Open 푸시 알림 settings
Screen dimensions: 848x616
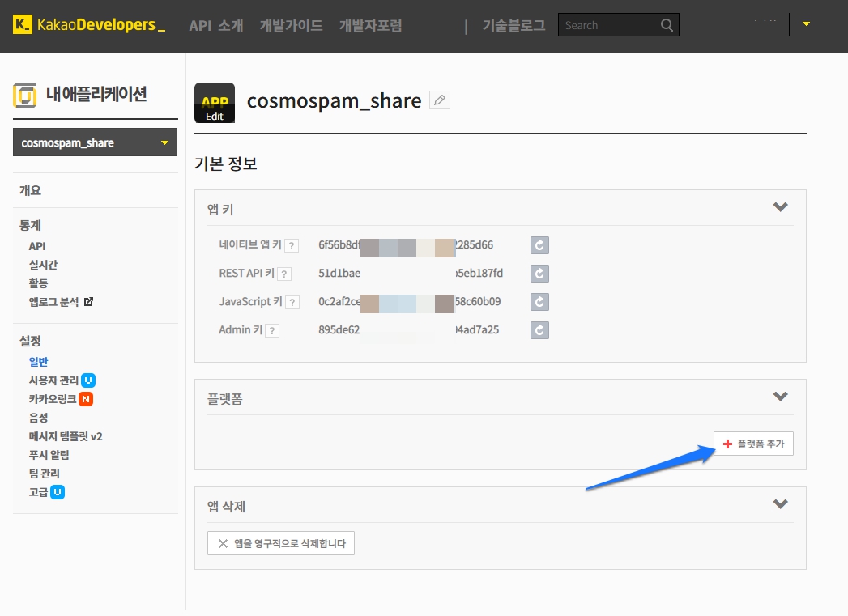click(49, 455)
